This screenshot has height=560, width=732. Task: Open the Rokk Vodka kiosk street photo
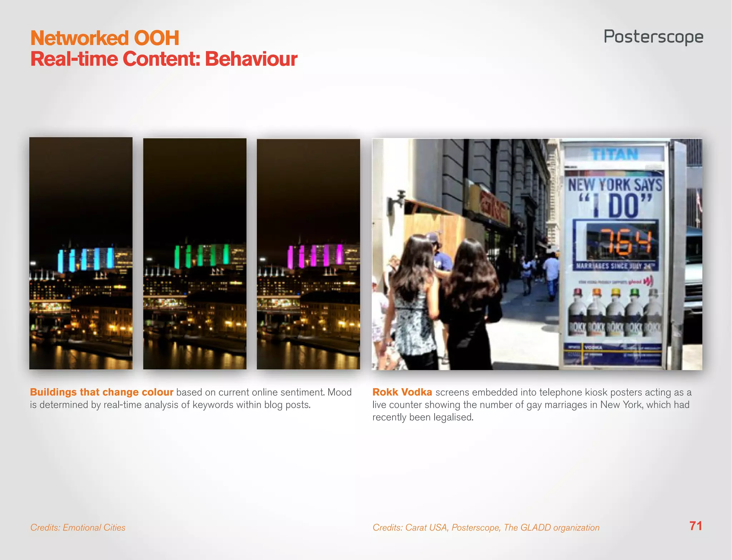click(x=537, y=254)
